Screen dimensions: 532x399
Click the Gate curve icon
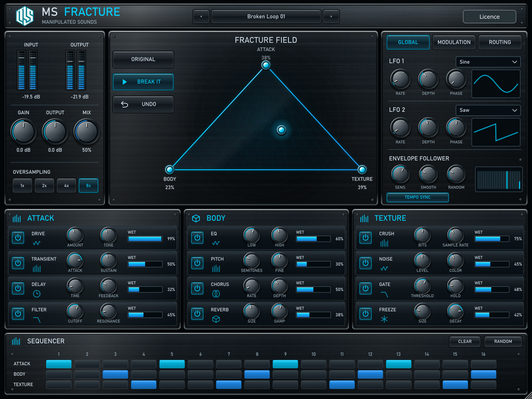(384, 293)
